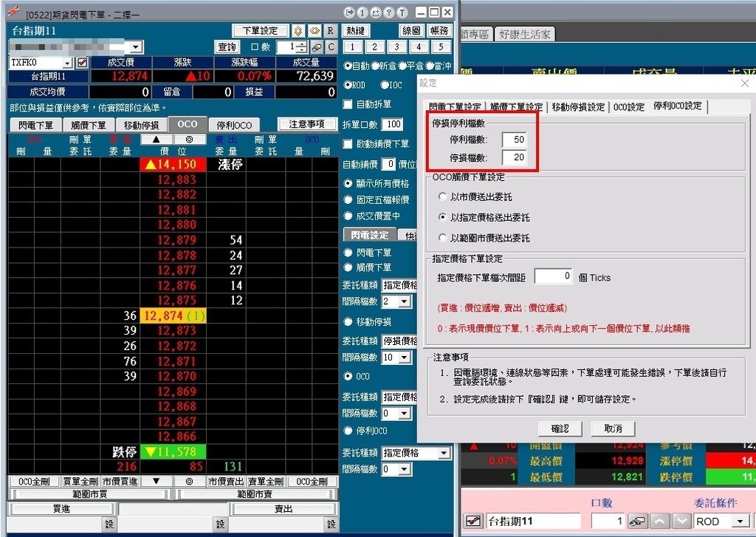
Task: Select hotkey preset 3
Action: (396, 47)
